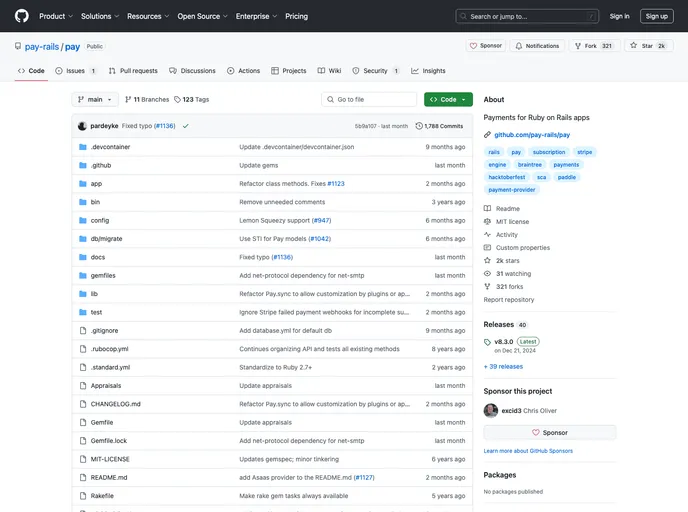This screenshot has height=512, width=688.
Task: Open the Insights tab
Action: (x=428, y=71)
